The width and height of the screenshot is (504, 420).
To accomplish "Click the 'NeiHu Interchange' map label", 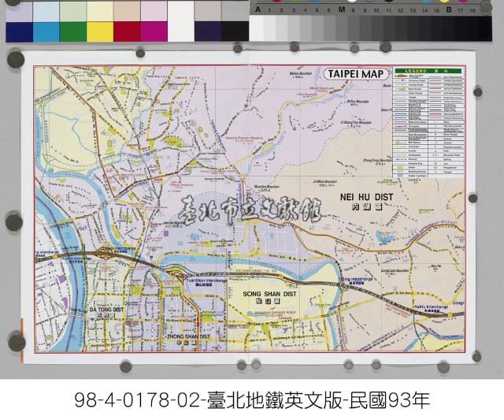I will [x=432, y=307].
